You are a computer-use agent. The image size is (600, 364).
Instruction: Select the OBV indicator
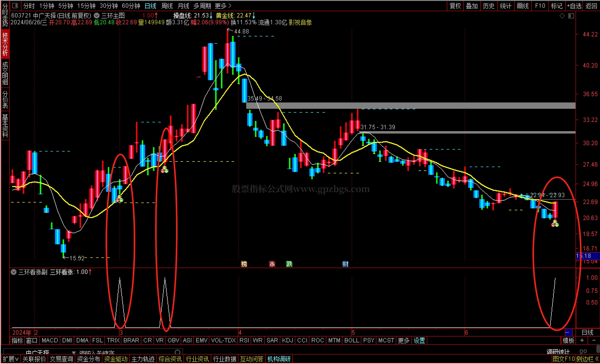pos(173,340)
